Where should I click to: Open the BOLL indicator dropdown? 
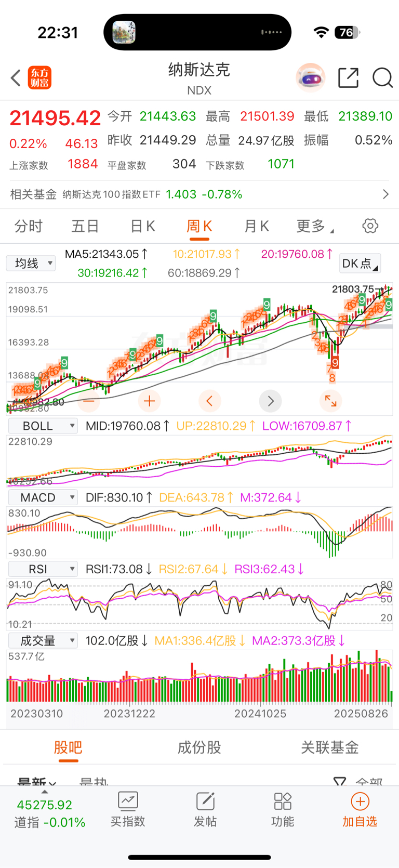(x=43, y=426)
